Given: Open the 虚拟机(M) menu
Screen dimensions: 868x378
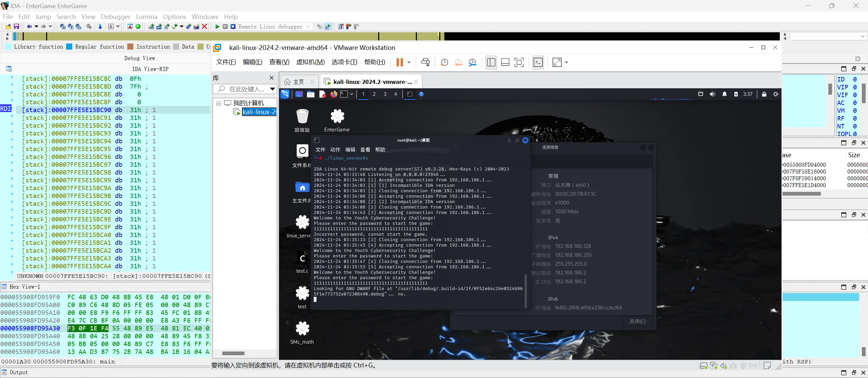Looking at the screenshot, I should (x=310, y=62).
